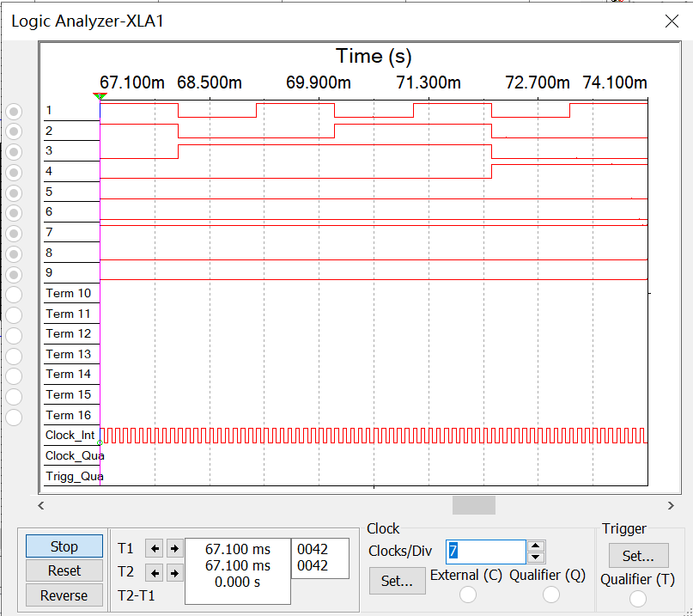This screenshot has width=693, height=616.
Task: Click the Reverse button
Action: (64, 595)
